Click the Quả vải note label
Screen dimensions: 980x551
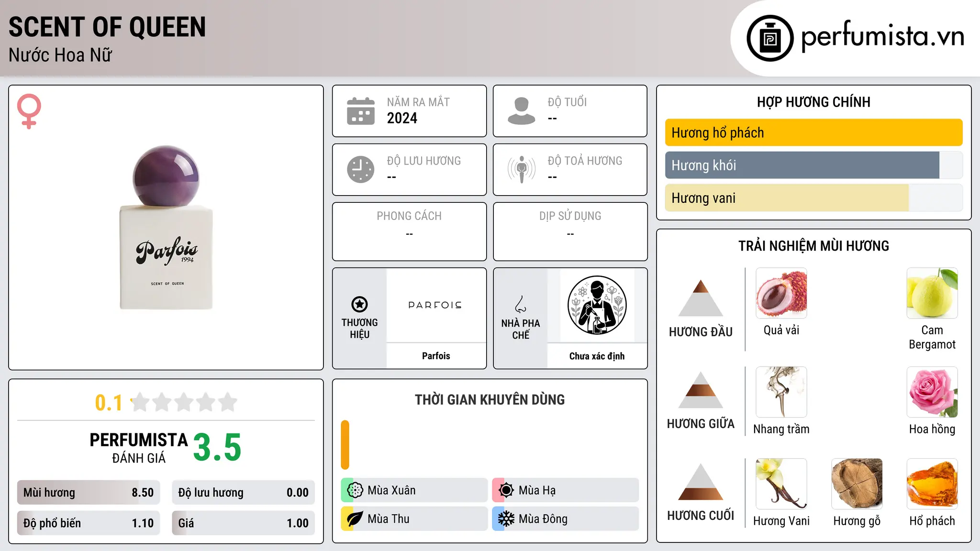coord(781,330)
